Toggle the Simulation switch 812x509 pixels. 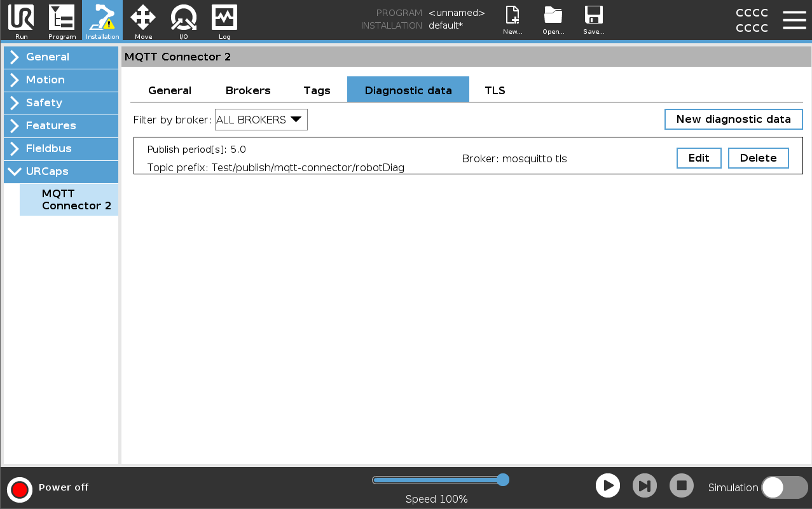pyautogui.click(x=784, y=487)
